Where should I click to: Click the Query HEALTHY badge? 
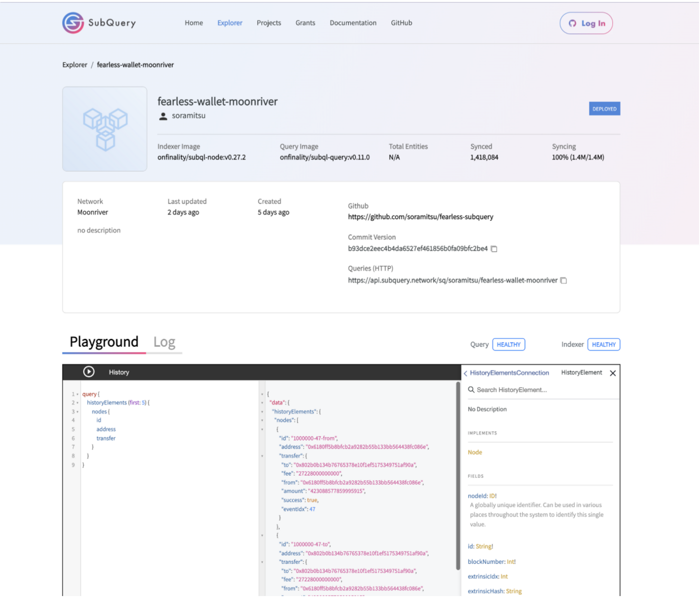pyautogui.click(x=508, y=344)
